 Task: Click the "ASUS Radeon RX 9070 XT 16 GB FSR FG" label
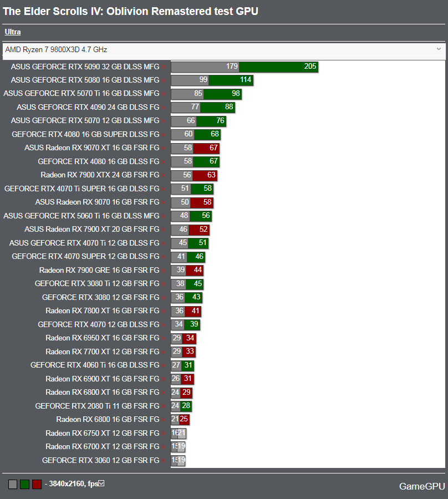click(92, 148)
